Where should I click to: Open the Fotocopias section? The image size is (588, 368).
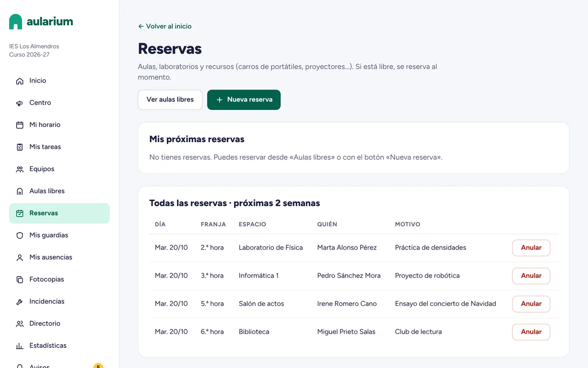click(x=59, y=280)
